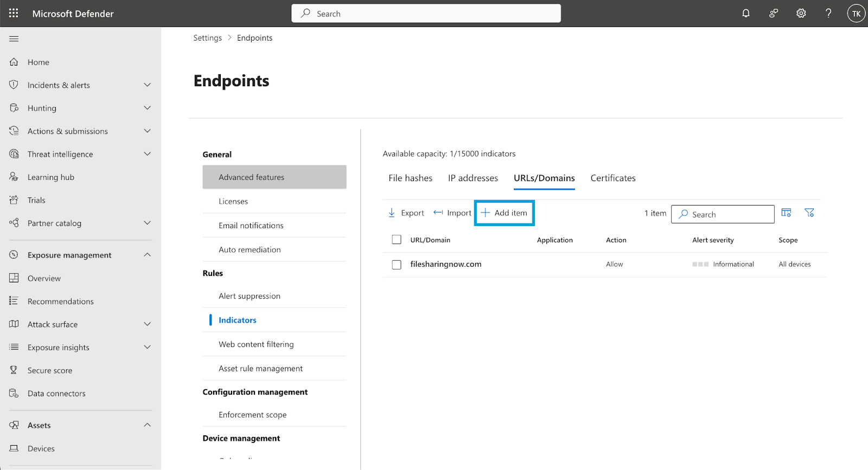Click the Exposure insights icon
This screenshot has height=470, width=868.
(x=14, y=347)
